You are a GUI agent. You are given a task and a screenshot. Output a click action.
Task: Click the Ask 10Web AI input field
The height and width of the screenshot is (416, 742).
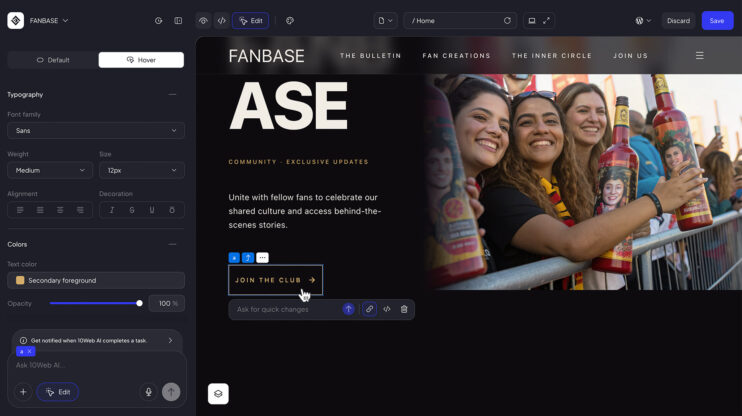click(x=97, y=365)
